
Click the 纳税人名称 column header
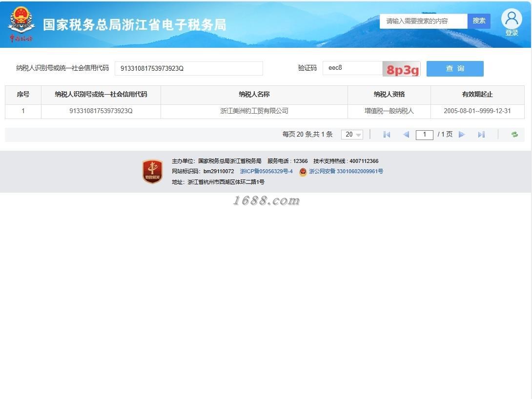click(254, 95)
